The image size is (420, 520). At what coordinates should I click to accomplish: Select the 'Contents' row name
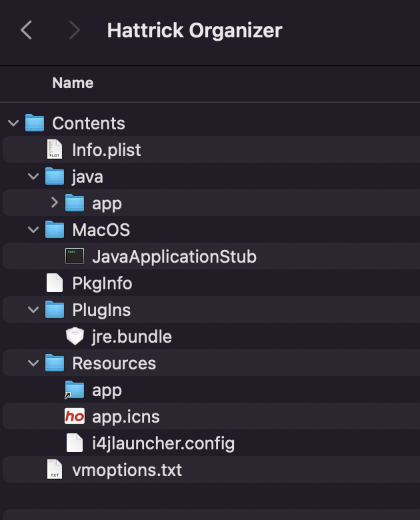pyautogui.click(x=89, y=123)
